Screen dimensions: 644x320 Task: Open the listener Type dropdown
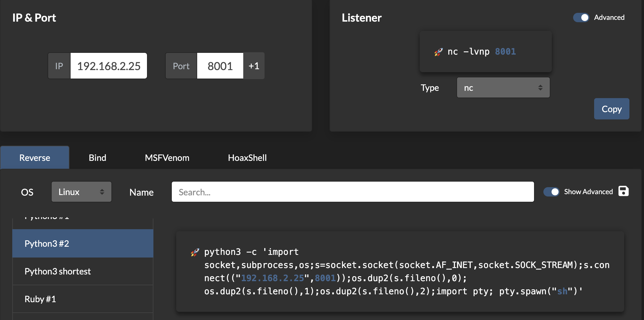click(503, 87)
